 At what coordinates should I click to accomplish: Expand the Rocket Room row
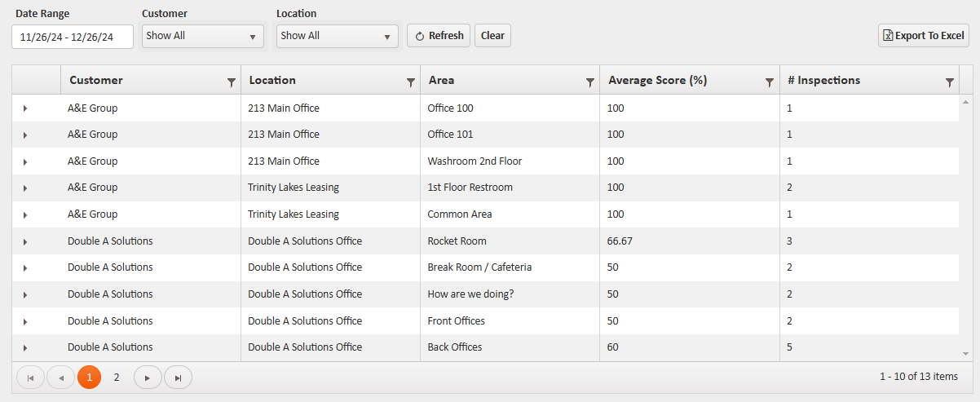[25, 242]
